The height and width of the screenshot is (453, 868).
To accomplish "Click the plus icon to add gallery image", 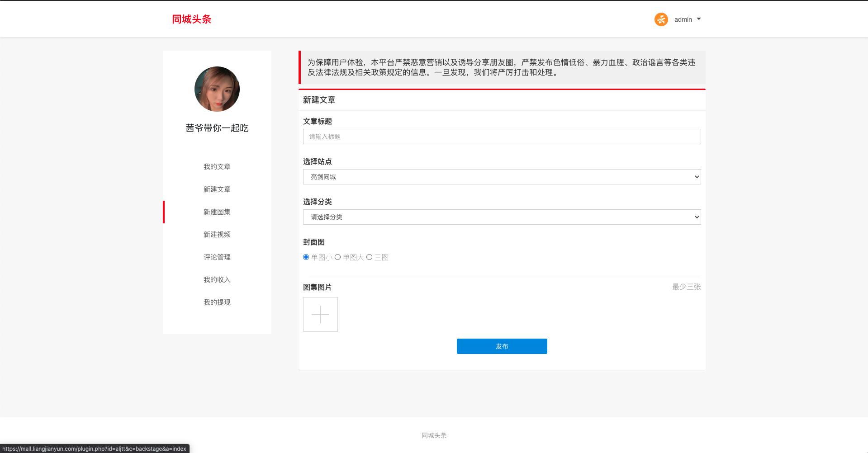I will pos(320,314).
